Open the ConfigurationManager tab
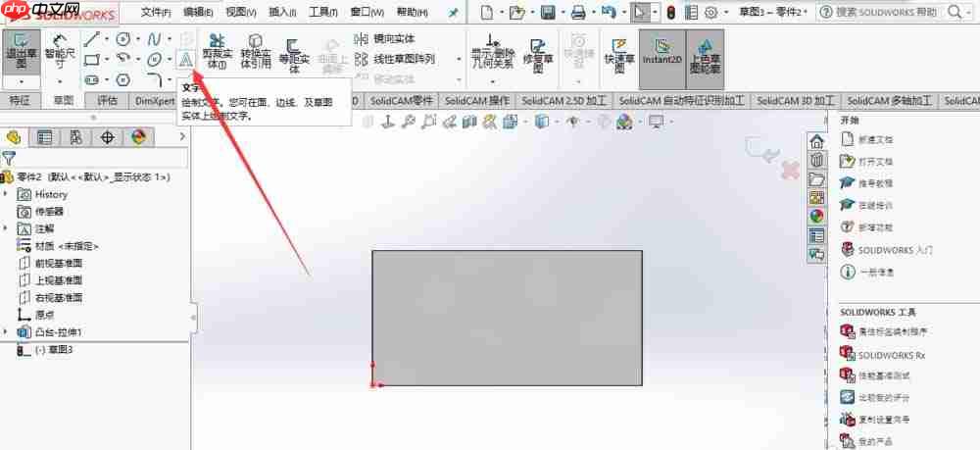This screenshot has width=980, height=450. (x=75, y=137)
